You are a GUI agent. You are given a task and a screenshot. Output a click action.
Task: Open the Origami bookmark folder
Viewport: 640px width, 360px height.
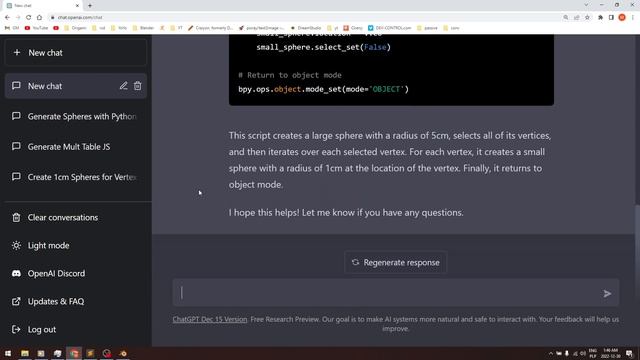pyautogui.click(x=75, y=28)
